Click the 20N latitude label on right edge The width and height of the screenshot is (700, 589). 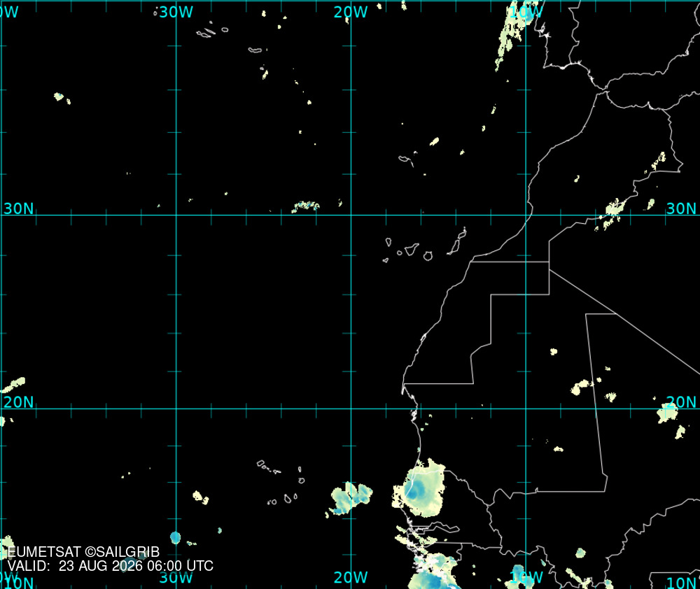click(681, 402)
